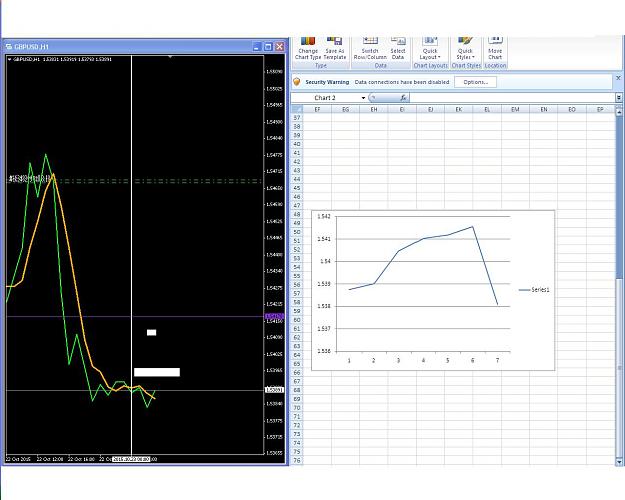Click vertical scrollbar up arrow in Excel
Screen dimensions: 625x500
[619, 113]
